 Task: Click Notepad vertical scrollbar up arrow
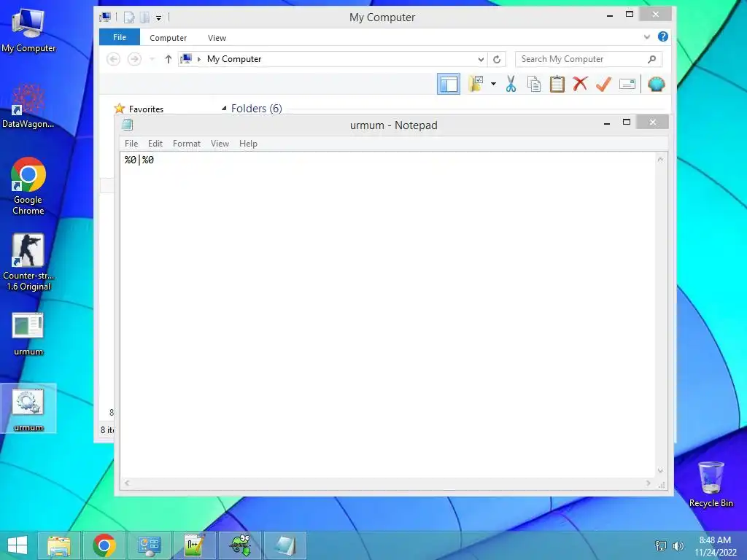pyautogui.click(x=660, y=160)
